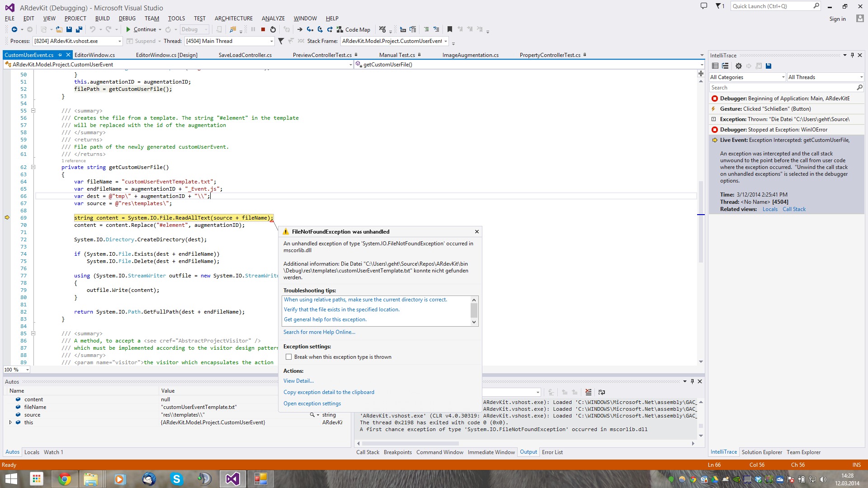The height and width of the screenshot is (488, 868).
Task: Click the IntelliTrace Search field
Action: click(787, 88)
